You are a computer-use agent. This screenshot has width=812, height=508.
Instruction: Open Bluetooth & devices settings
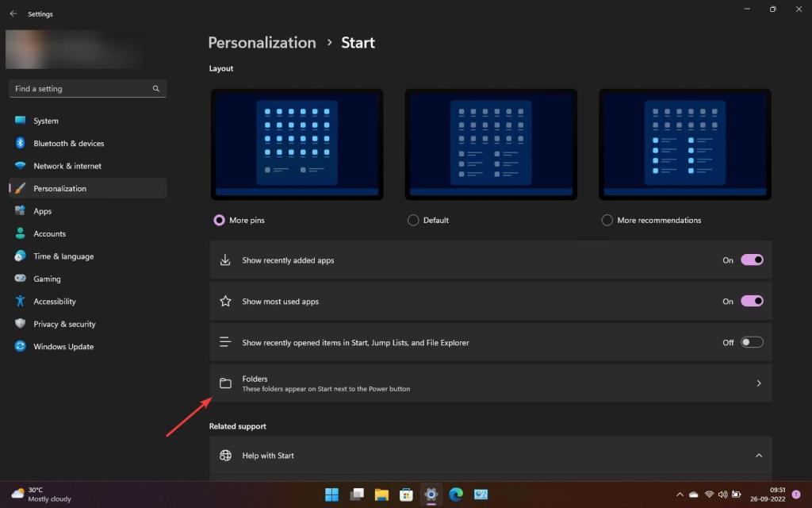[68, 144]
